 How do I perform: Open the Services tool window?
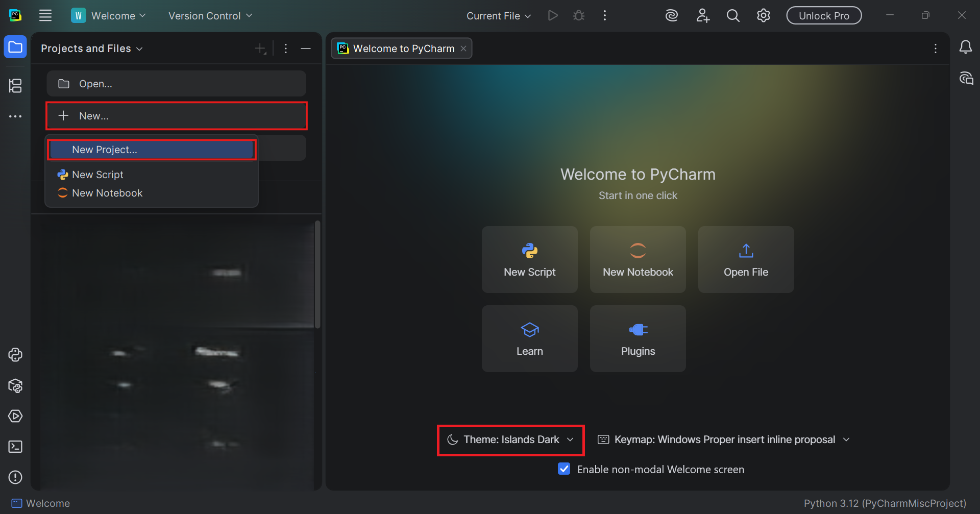[x=15, y=416]
